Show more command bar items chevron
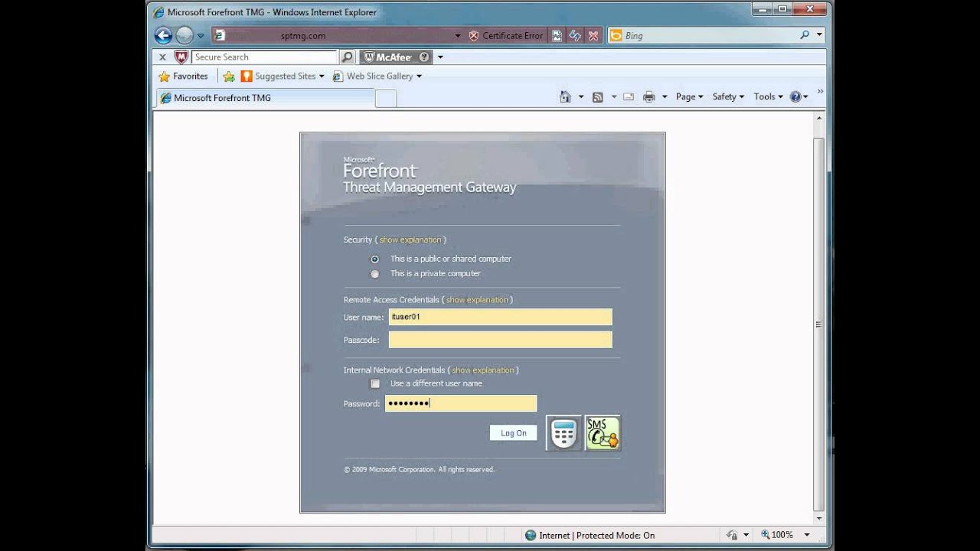This screenshot has width=980, height=551. coord(820,93)
